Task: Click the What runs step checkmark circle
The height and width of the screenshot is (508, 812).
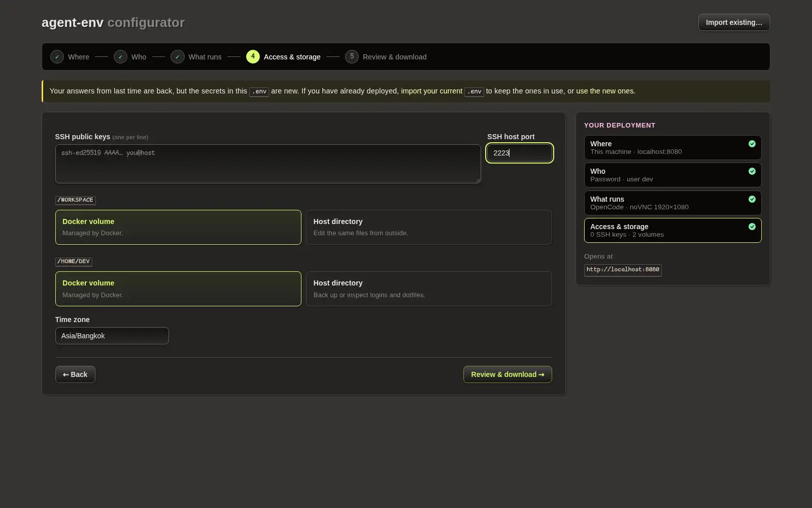Action: click(177, 57)
